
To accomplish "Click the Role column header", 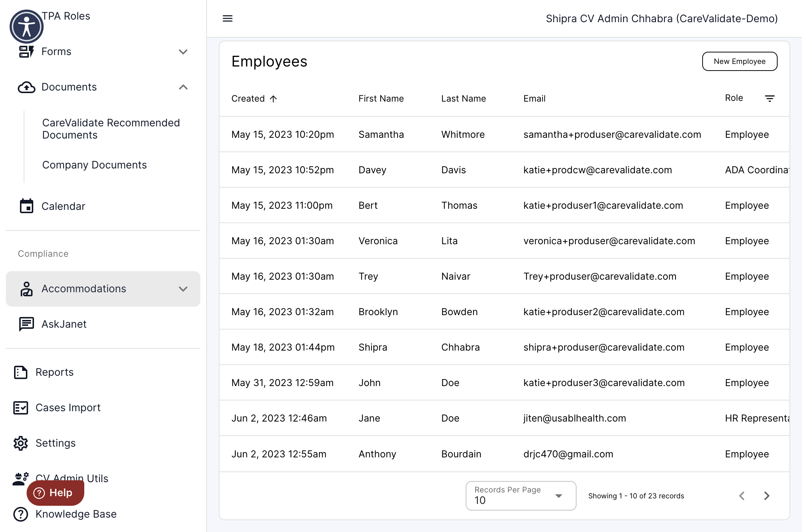I will (x=734, y=98).
